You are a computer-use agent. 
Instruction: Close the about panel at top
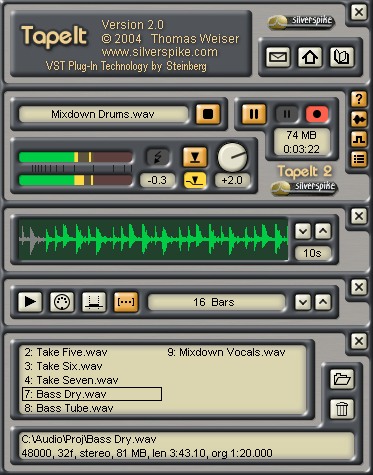point(359,12)
